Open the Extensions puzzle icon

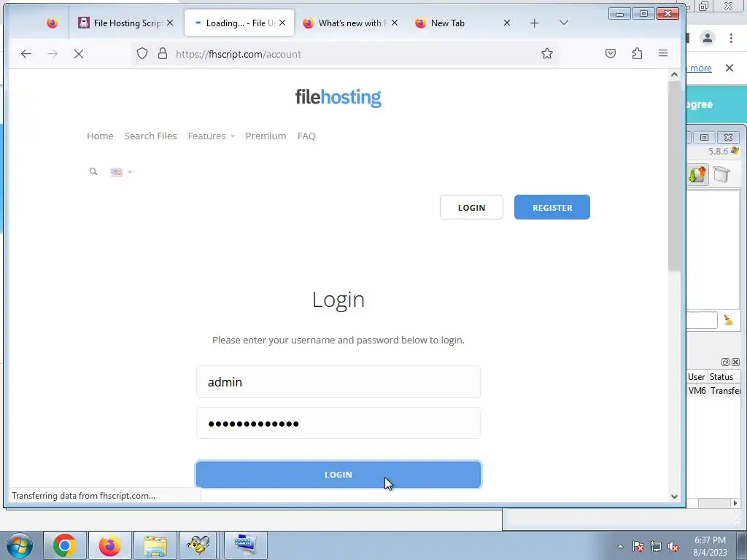637,53
